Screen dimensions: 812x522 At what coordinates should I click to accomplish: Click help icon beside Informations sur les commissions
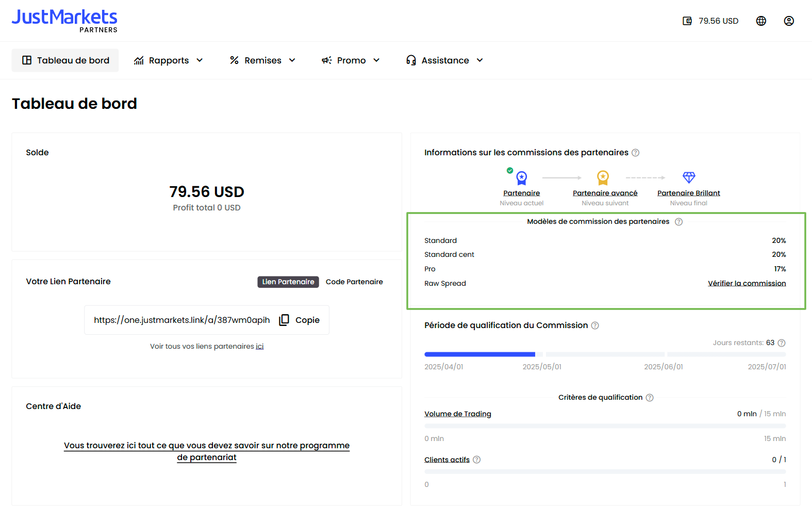(x=635, y=153)
